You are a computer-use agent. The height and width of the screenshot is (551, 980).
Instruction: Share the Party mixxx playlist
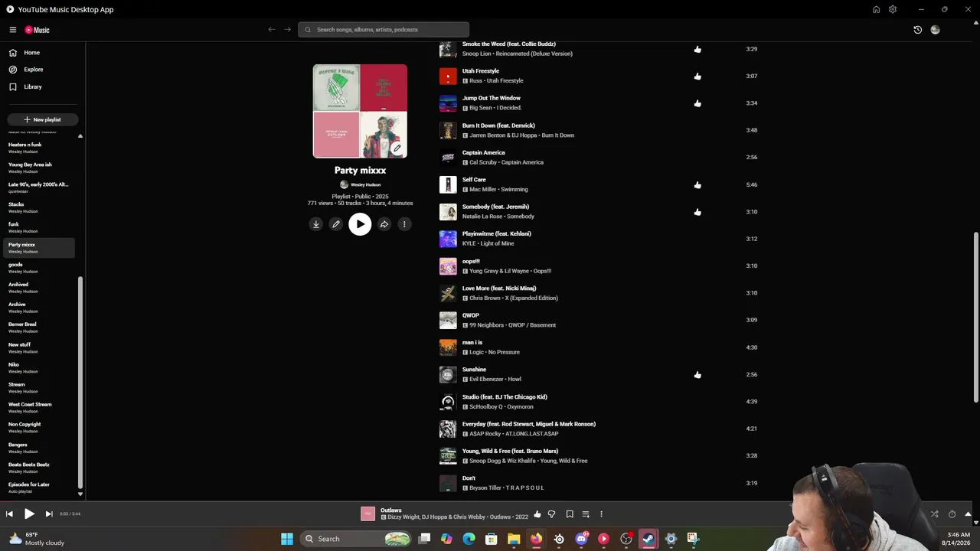coord(384,224)
